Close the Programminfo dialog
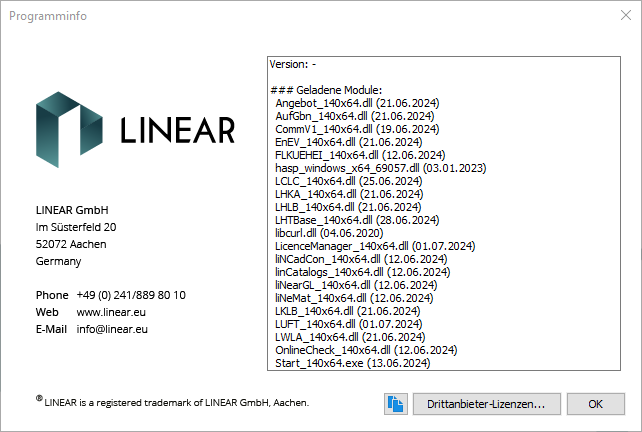This screenshot has height=432, width=642. (x=626, y=16)
